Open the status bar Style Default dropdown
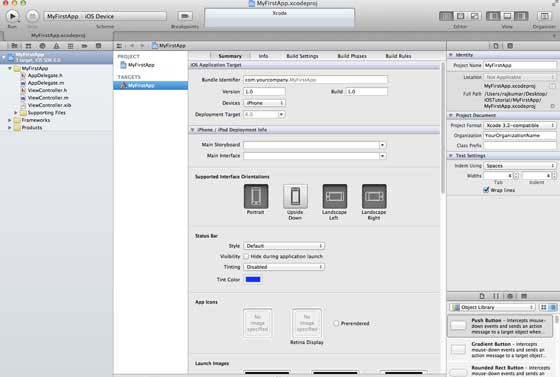 284,246
